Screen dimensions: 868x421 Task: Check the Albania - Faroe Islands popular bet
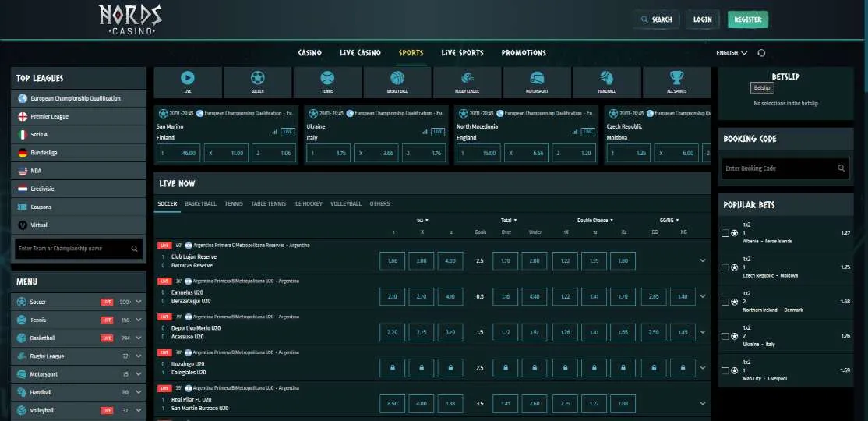pos(726,233)
